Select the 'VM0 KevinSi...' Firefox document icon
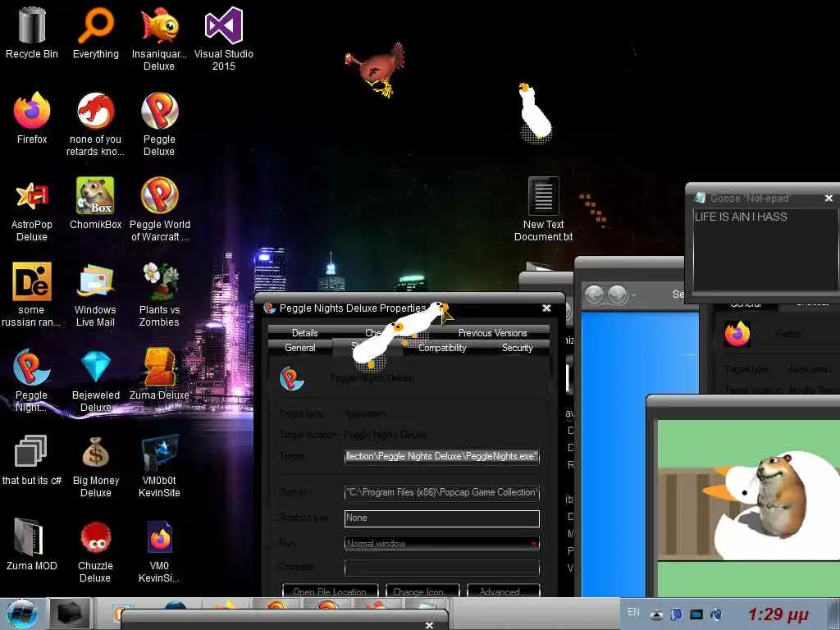Screen dimensions: 840x630 coord(159,550)
